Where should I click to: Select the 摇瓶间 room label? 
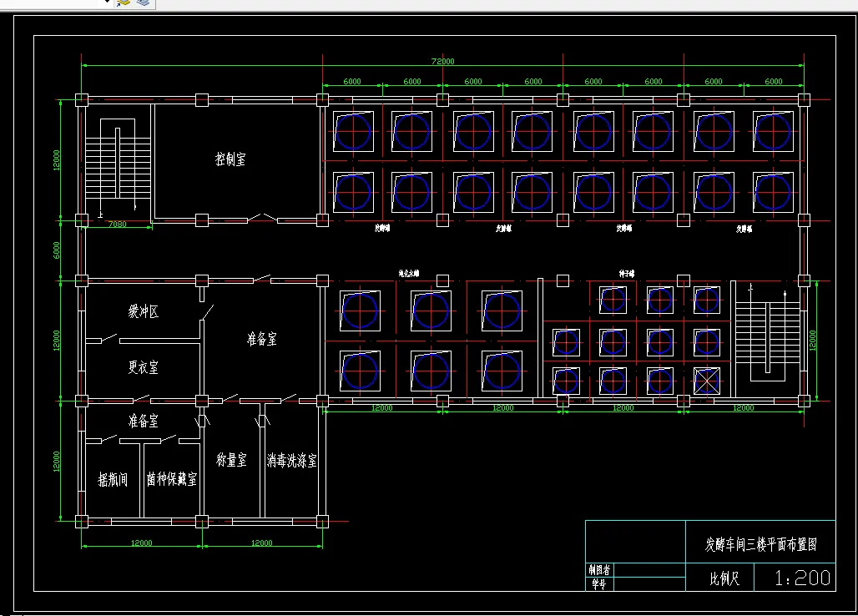[113, 479]
